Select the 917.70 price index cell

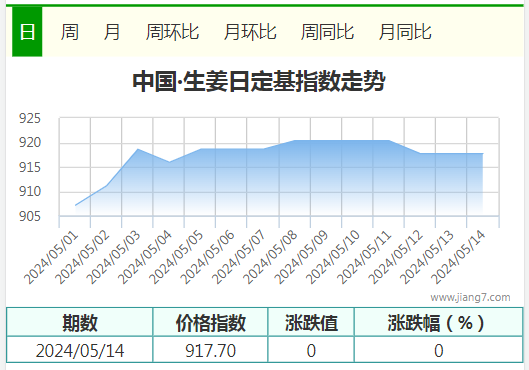pos(211,350)
